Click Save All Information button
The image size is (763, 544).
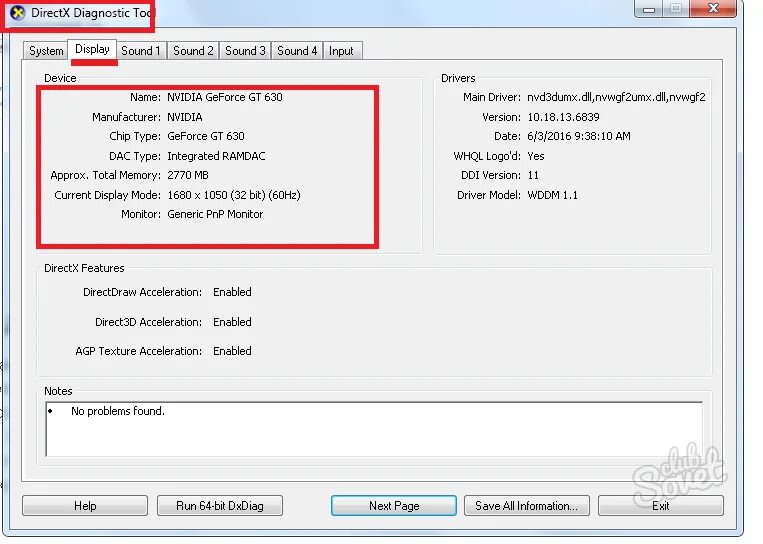pos(527,506)
